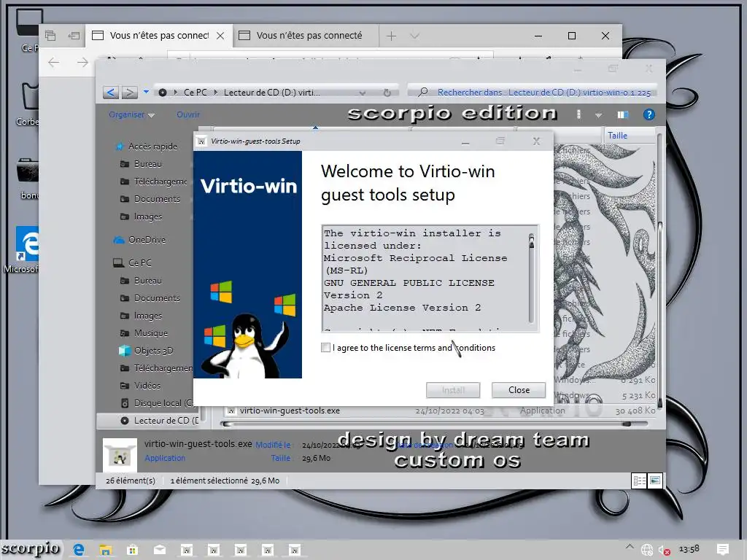Screen dimensions: 747x560
Task: Click the Explorer file list vertical scrollbar
Action: (659, 271)
